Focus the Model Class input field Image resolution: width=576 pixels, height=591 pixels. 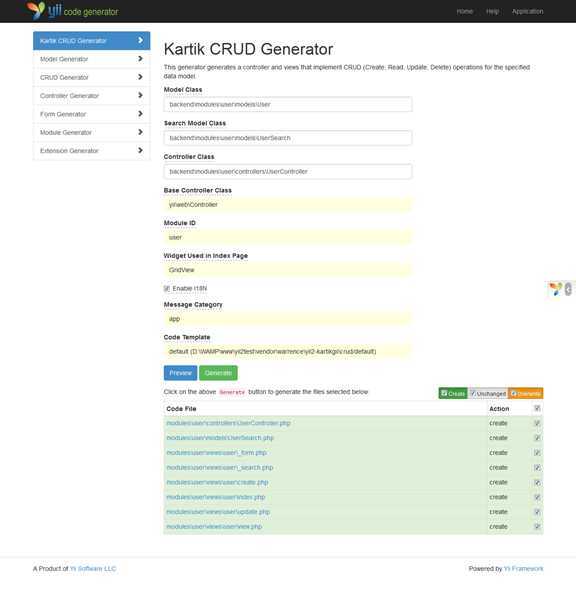coord(288,104)
